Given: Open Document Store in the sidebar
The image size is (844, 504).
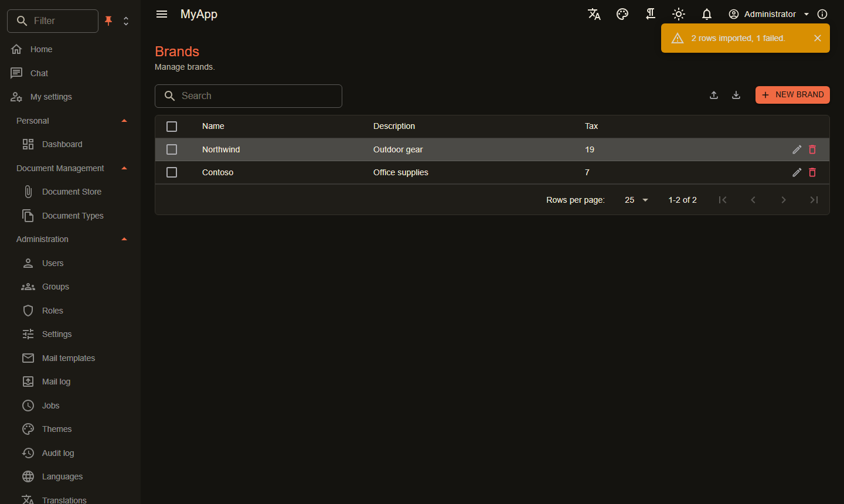Looking at the screenshot, I should coord(70,192).
